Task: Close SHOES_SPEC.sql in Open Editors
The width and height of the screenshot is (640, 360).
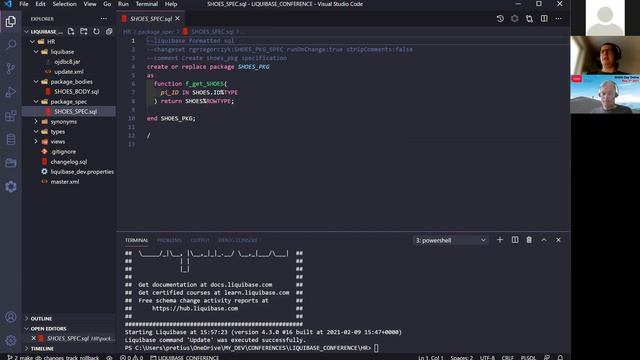Action: click(34, 338)
